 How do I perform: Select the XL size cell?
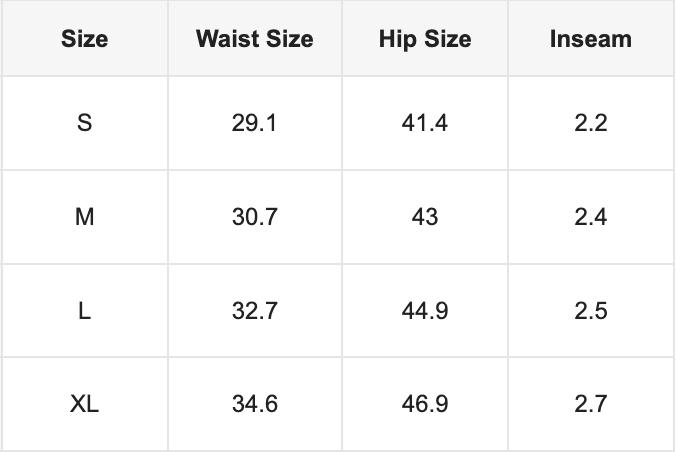coord(85,405)
